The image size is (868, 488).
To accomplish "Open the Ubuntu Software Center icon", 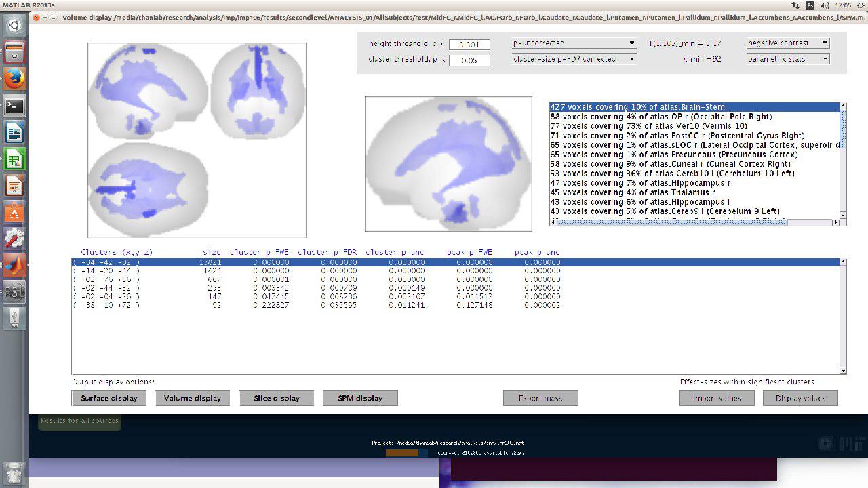I will pos(14,212).
